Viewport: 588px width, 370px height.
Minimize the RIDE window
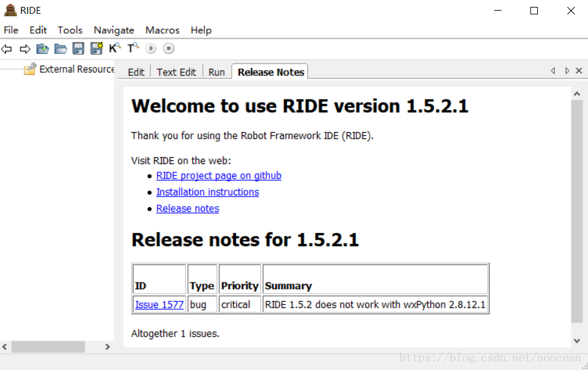click(x=498, y=11)
